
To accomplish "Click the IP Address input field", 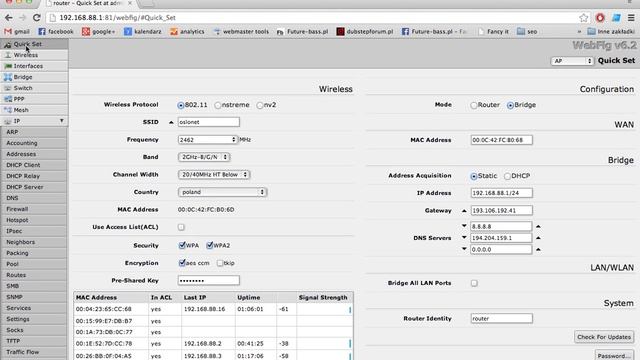I will (x=501, y=193).
